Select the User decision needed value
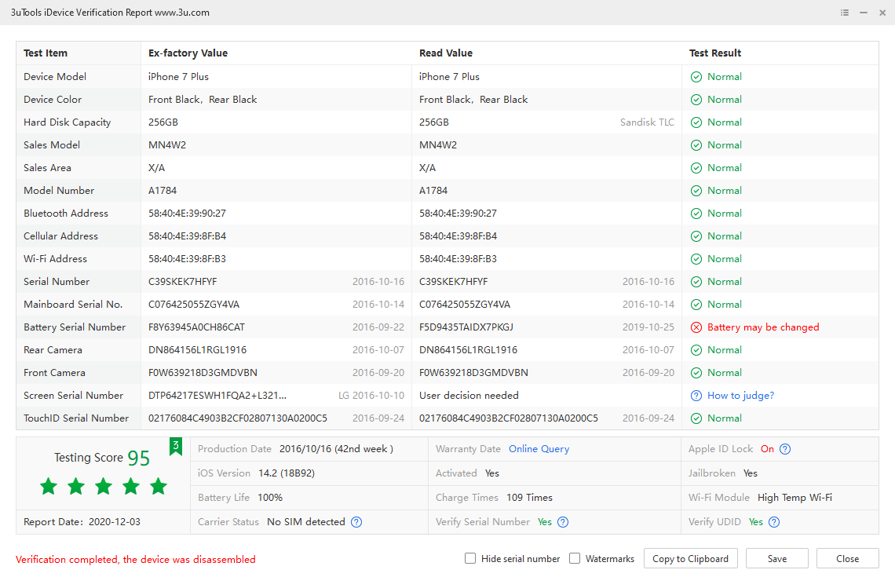Image resolution: width=895 pixels, height=588 pixels. click(469, 396)
